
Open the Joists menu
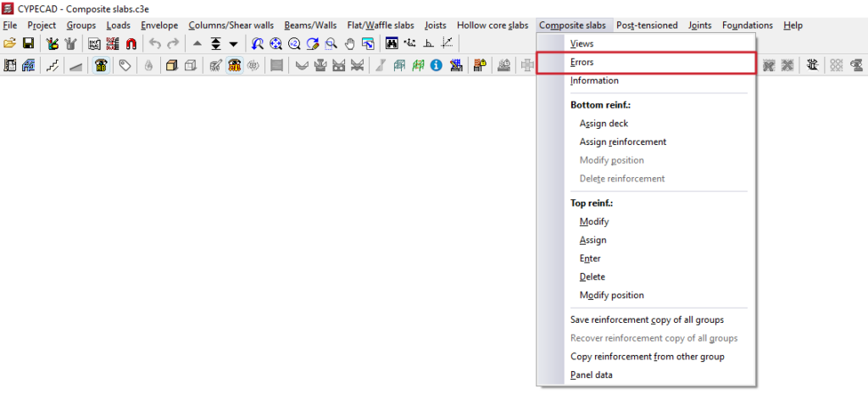pyautogui.click(x=436, y=25)
